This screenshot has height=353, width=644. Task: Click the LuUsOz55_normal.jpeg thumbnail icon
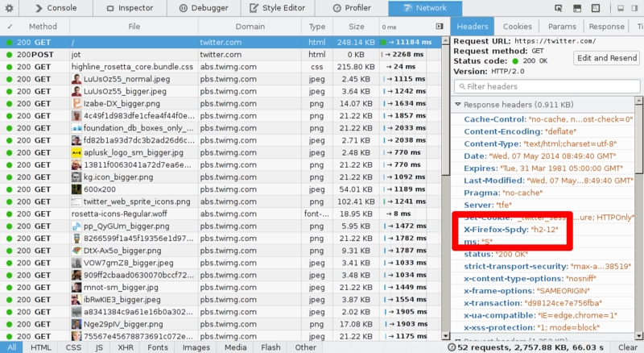click(x=76, y=79)
